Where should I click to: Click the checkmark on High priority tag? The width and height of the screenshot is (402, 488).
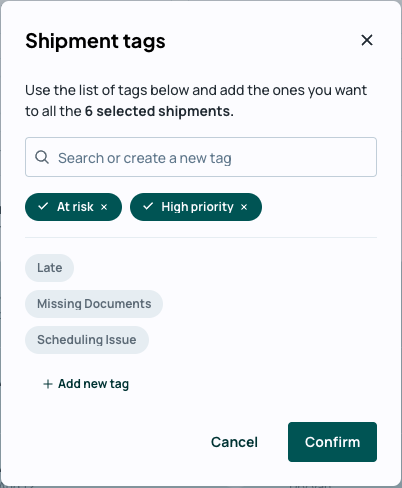tap(148, 206)
